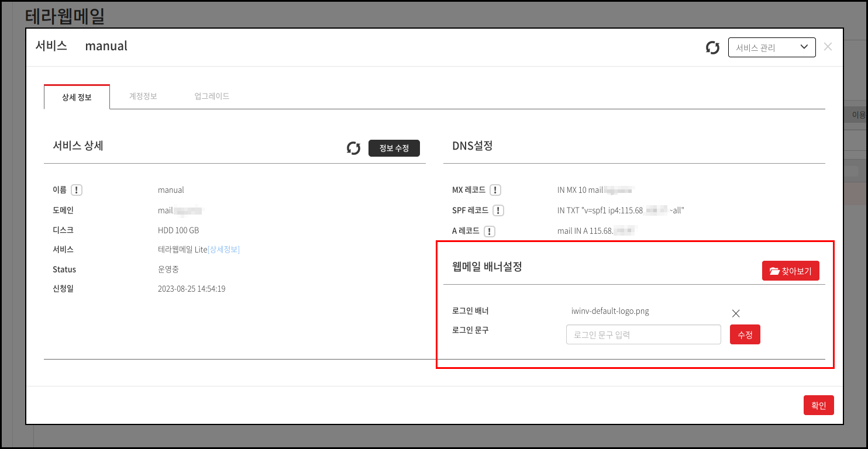Viewport: 868px width, 449px height.
Task: Focus the 로그인 문구 입력 text field
Action: (x=643, y=334)
